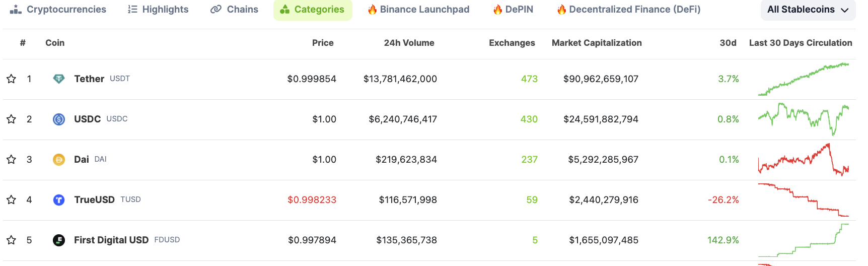Click the Chains link icon
The width and height of the screenshot is (868, 266).
pos(216,9)
